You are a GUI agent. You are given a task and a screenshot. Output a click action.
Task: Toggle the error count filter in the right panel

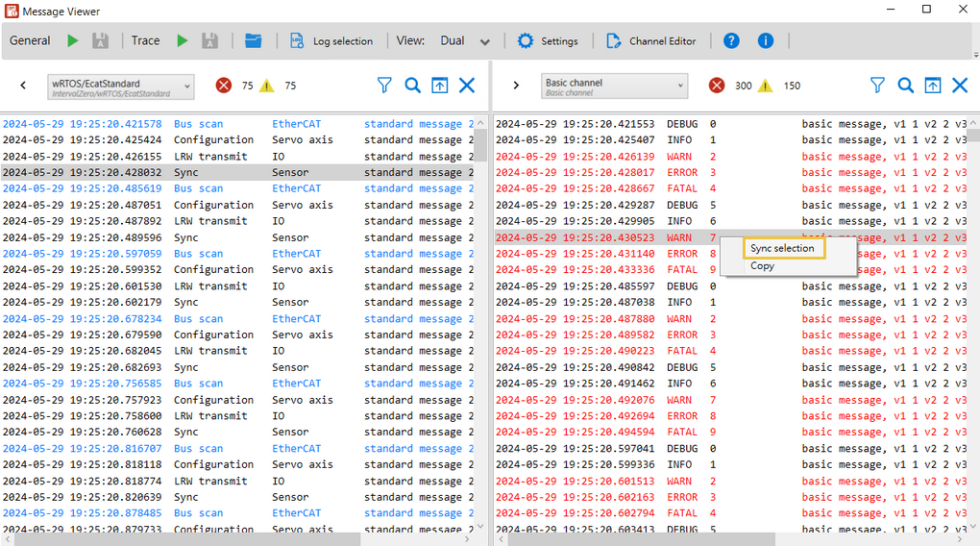[x=717, y=86]
